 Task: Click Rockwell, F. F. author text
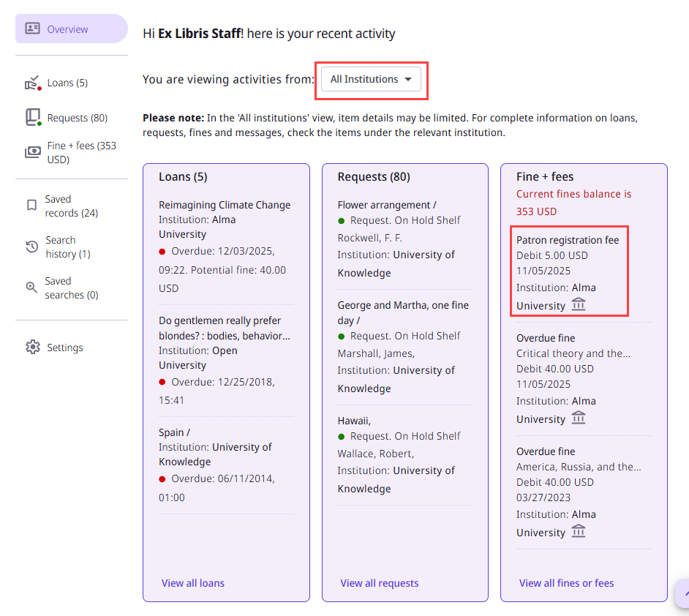coord(369,238)
